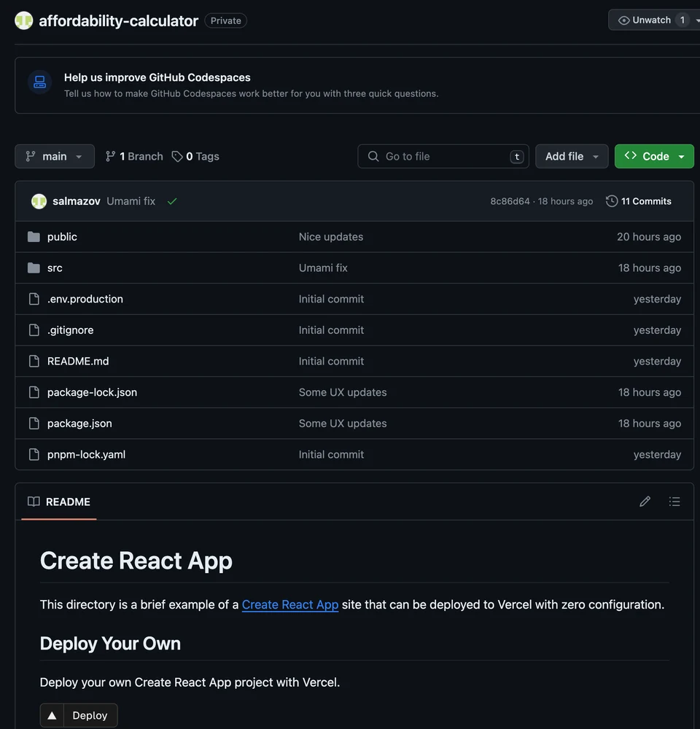Open the 11 Commits history
This screenshot has width=700, height=729.
click(x=639, y=201)
